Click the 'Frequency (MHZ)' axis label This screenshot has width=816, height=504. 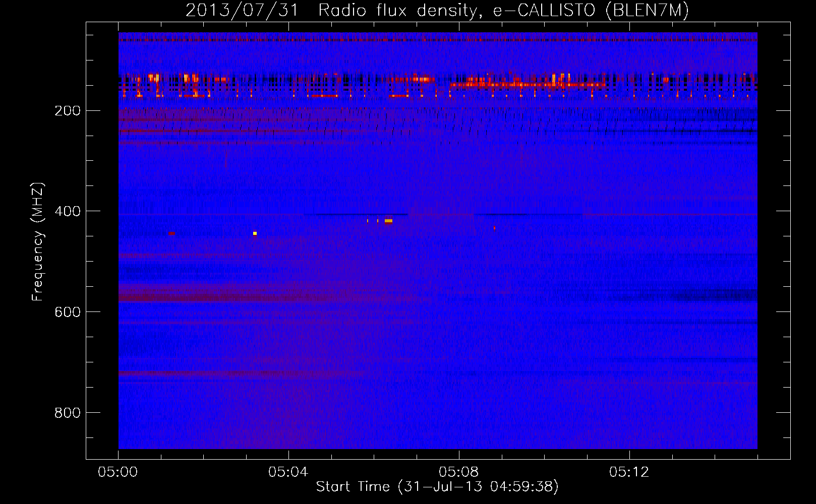tap(38, 241)
